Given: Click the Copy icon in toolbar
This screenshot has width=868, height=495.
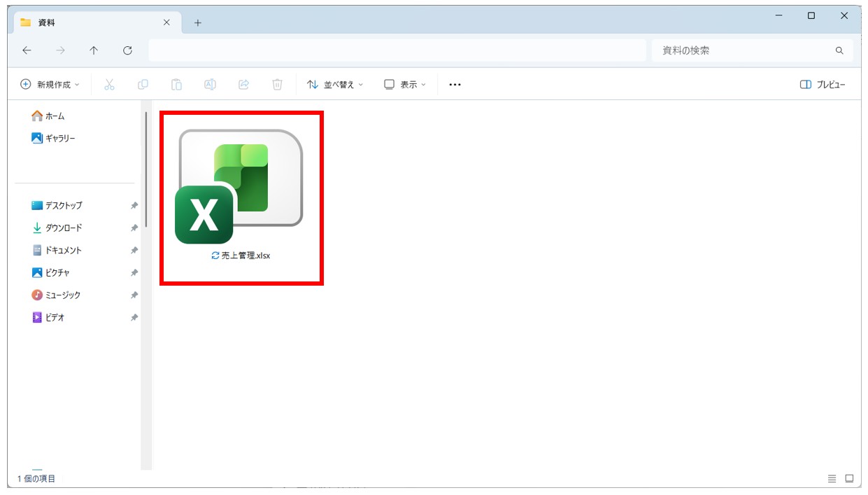Looking at the screenshot, I should click(143, 84).
